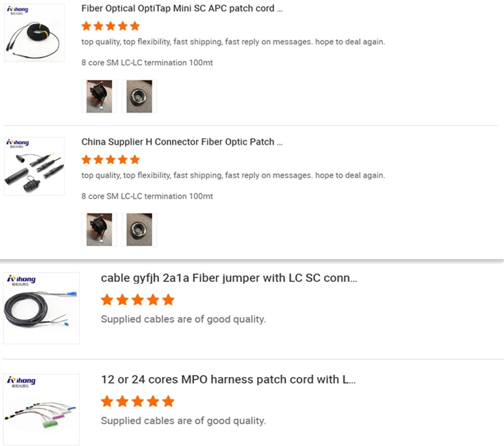Screen dimensions: 504x446
Task: Click the "top quality" review text under OptiTap
Action: [232, 42]
